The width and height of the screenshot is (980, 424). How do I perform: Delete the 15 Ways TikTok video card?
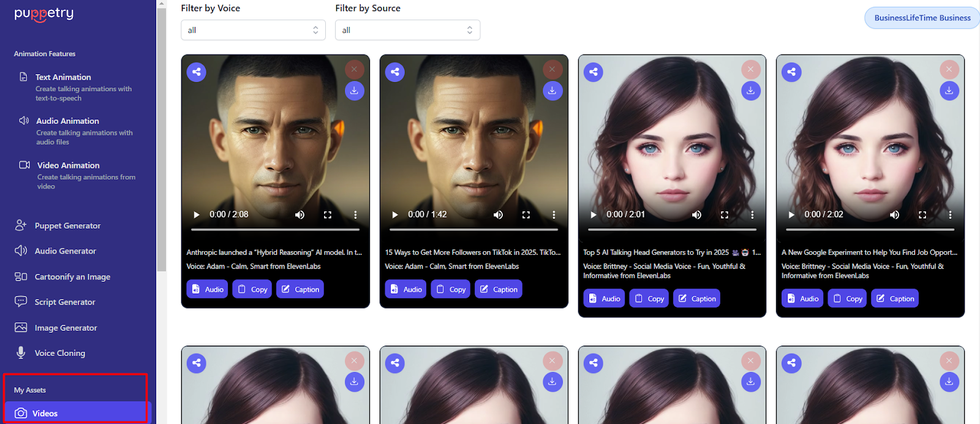point(552,69)
